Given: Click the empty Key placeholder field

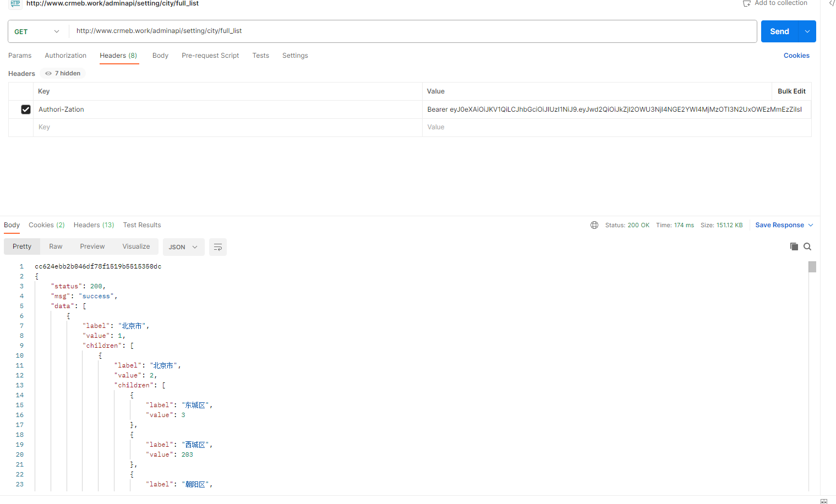Looking at the screenshot, I should click(x=228, y=127).
